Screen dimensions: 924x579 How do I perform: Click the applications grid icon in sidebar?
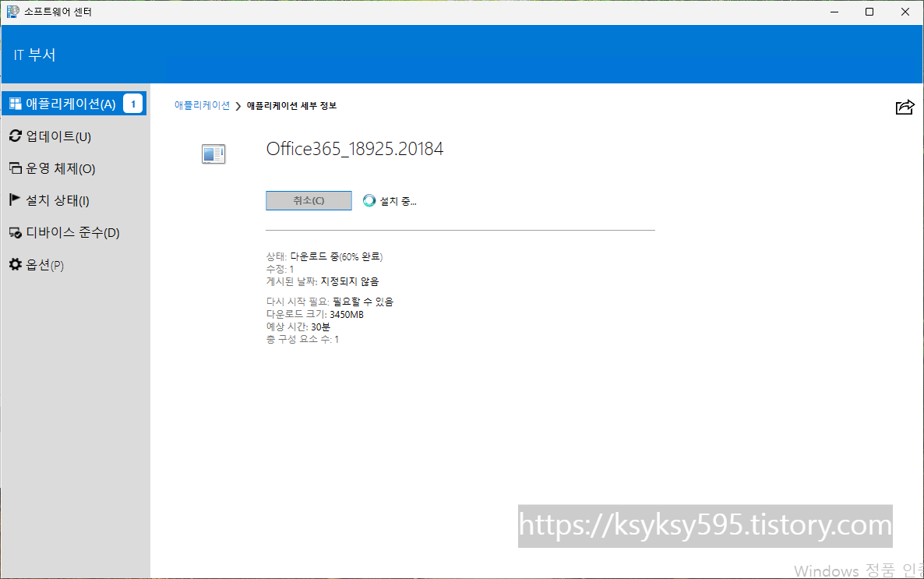[x=16, y=104]
